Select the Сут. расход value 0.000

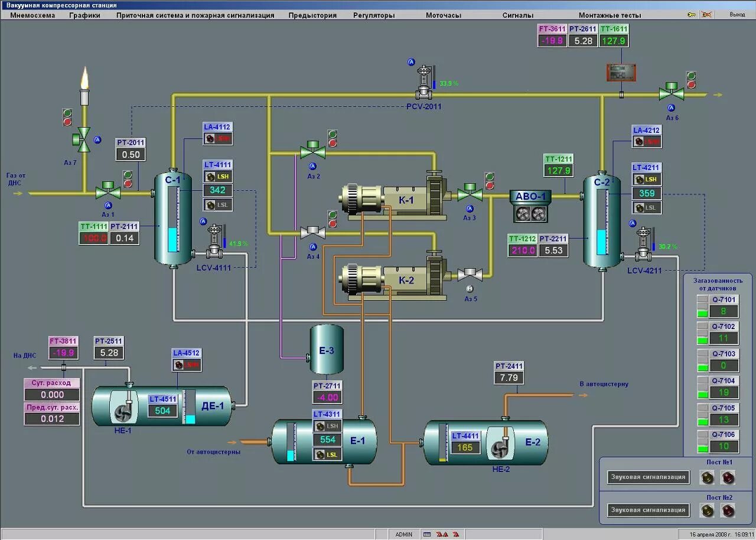coord(52,395)
